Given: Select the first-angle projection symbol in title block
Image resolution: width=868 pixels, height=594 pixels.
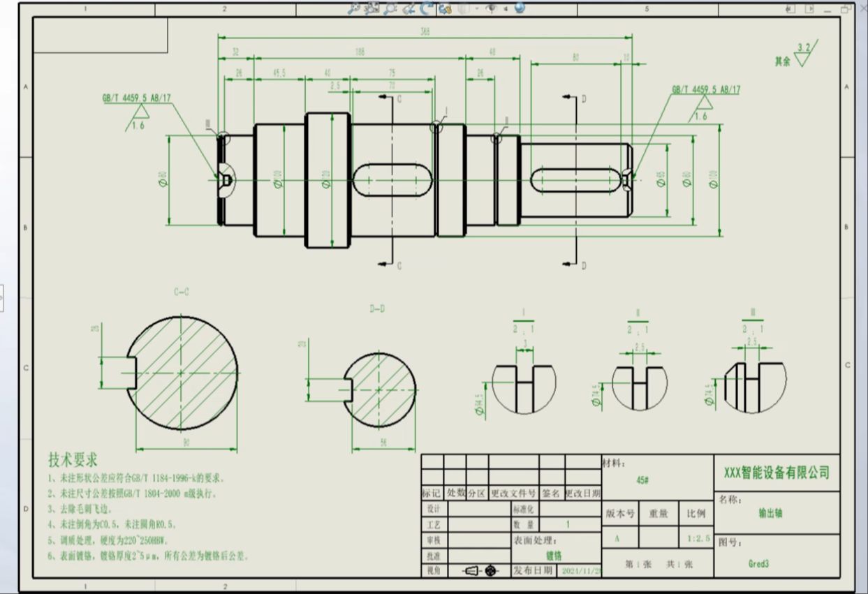Looking at the screenshot, I should 482,571.
